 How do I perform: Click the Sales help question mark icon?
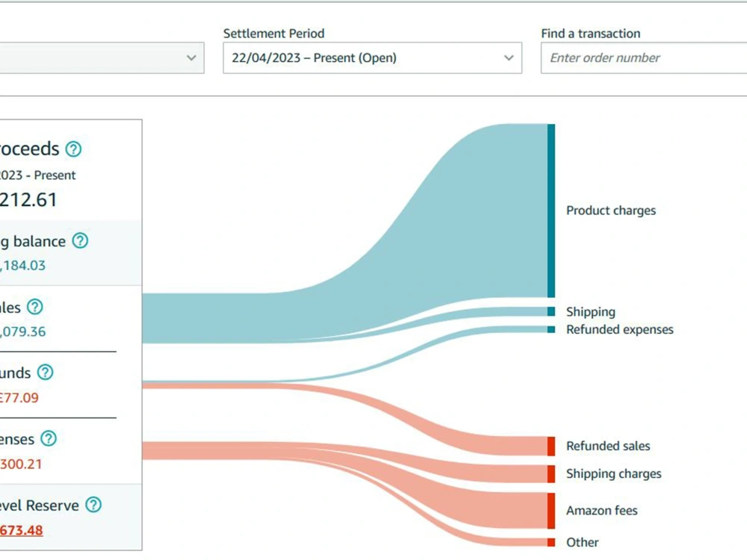tap(34, 307)
